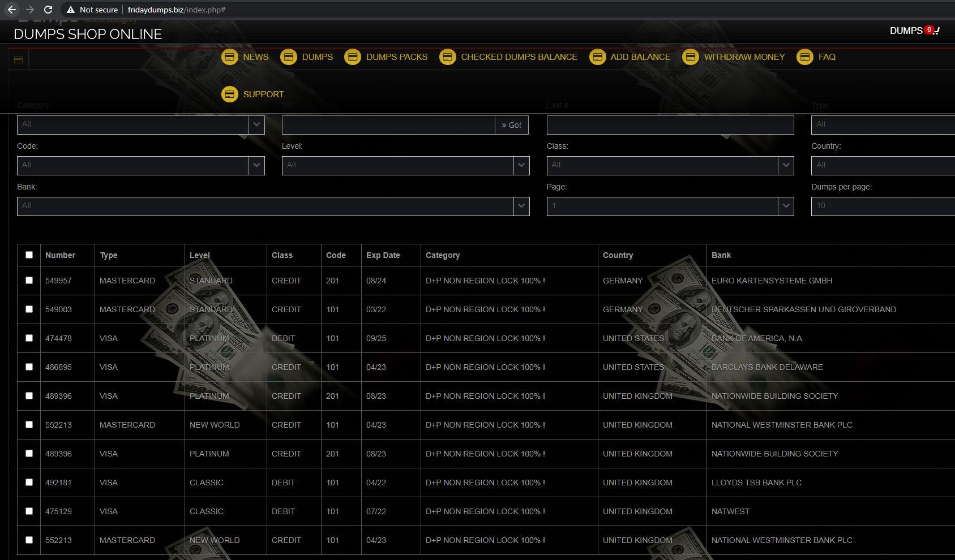Click the BANK OF AMERICA, N.A. cell
This screenshot has height=560, width=955.
tap(757, 338)
